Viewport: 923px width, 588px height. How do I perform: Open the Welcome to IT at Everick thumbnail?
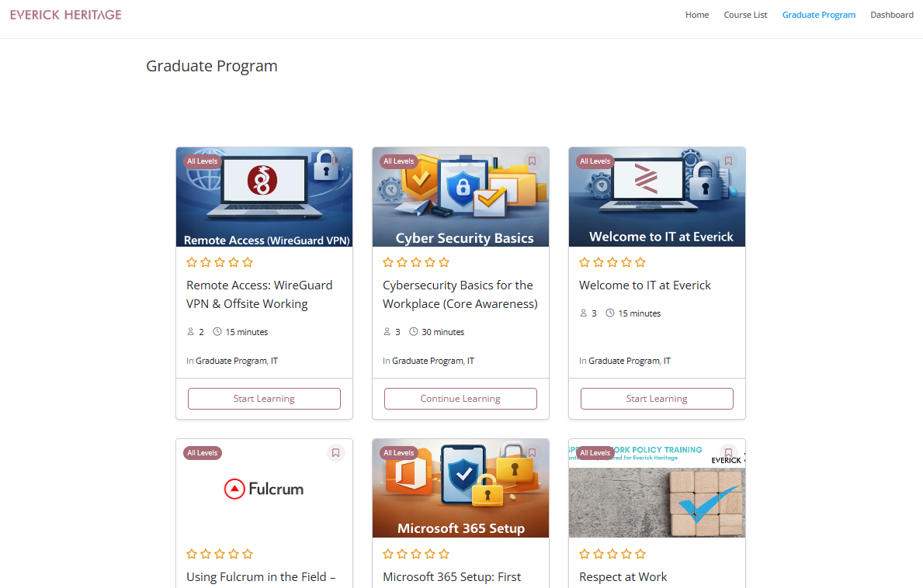tap(657, 197)
